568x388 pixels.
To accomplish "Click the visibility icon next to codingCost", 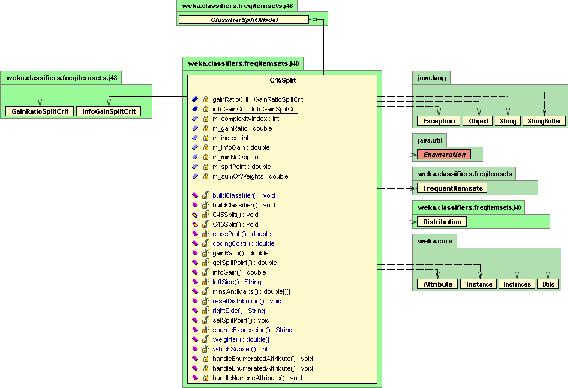I will (205, 243).
